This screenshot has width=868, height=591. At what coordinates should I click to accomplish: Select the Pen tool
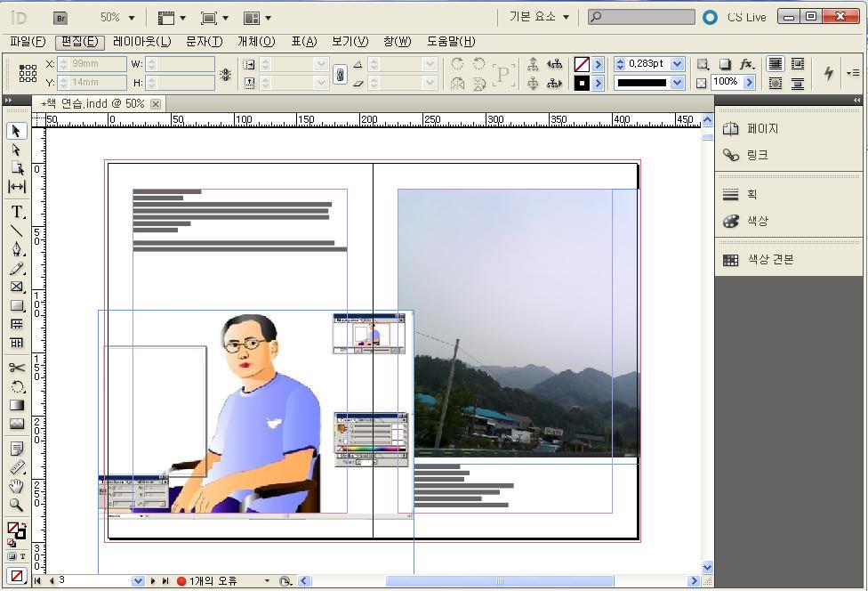(x=17, y=249)
